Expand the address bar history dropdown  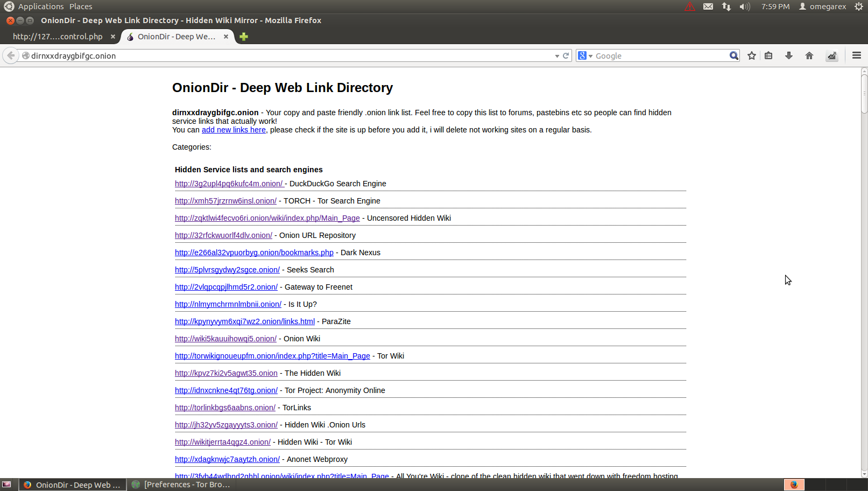click(x=557, y=56)
